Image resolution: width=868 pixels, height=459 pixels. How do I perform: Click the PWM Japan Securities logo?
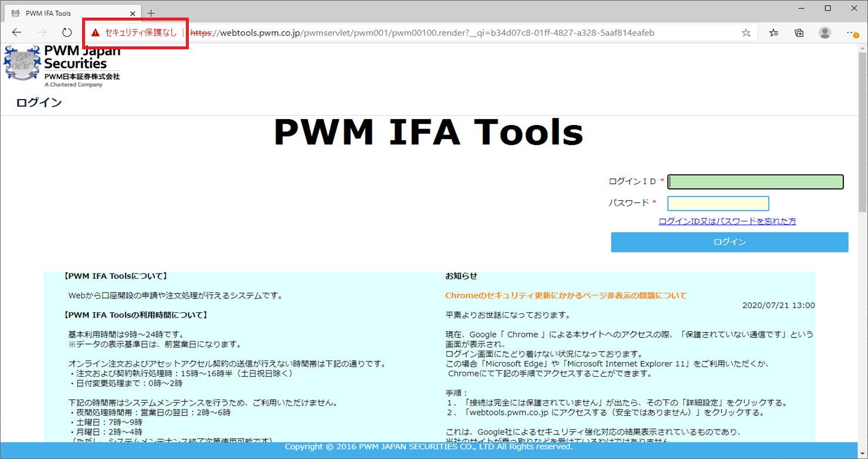[x=62, y=66]
